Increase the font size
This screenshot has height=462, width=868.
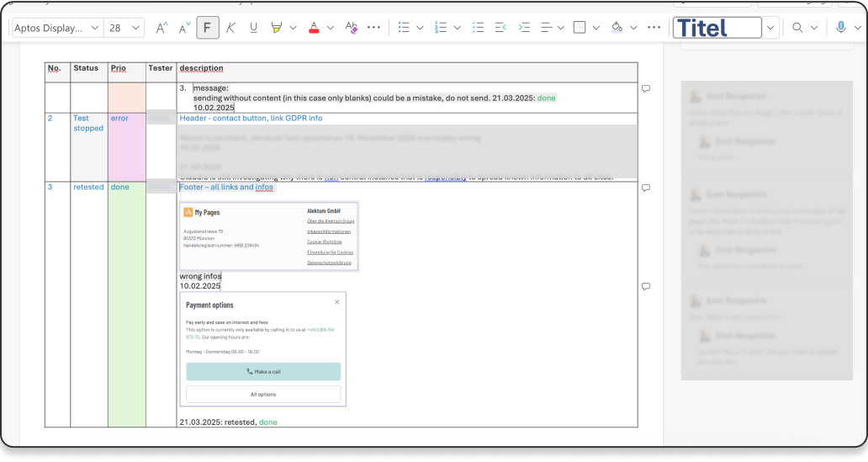161,28
